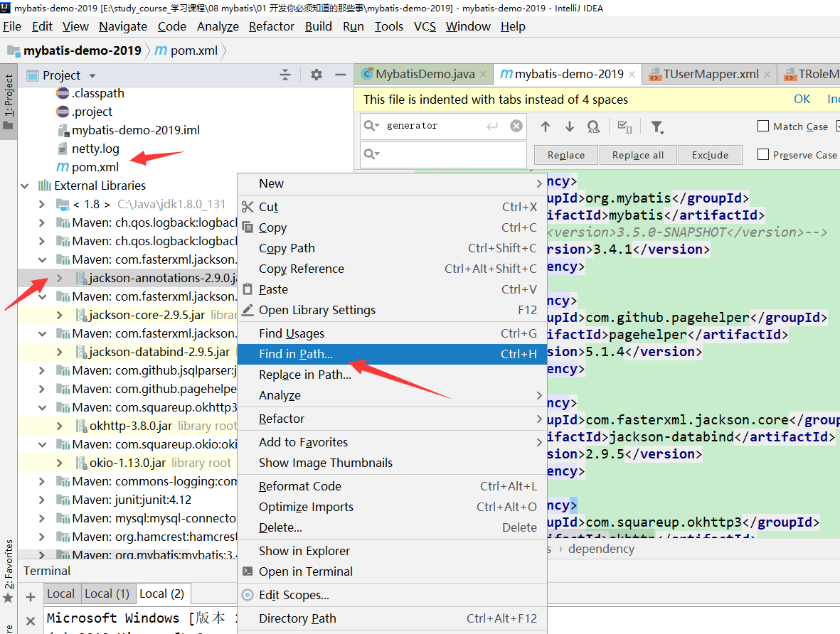Click Show in Explorer
The height and width of the screenshot is (634, 840).
(x=392, y=551)
